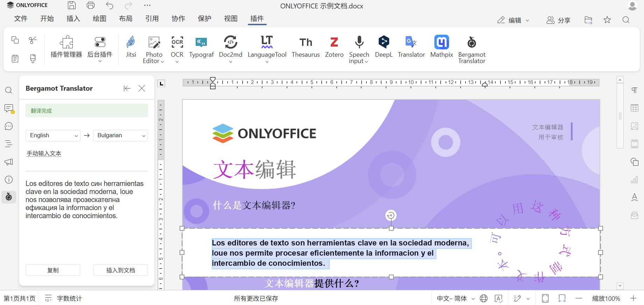The width and height of the screenshot is (644, 305).
Task: Undo the last action
Action: (x=110, y=5)
